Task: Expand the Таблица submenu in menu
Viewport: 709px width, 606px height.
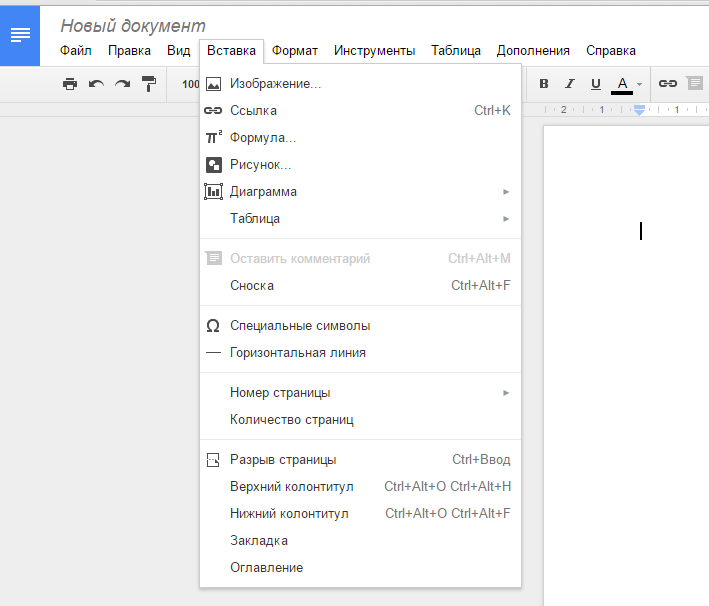Action: 255,219
